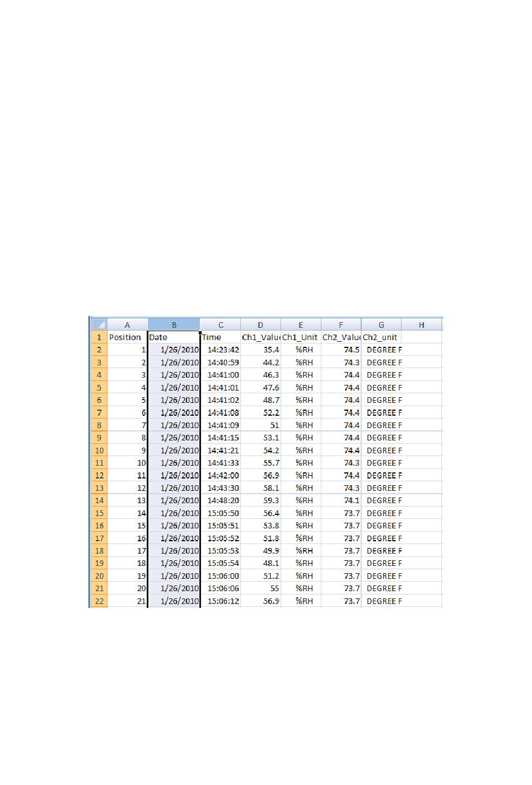The width and height of the screenshot is (532, 785).
Task: Select row 12 header
Action: point(99,475)
